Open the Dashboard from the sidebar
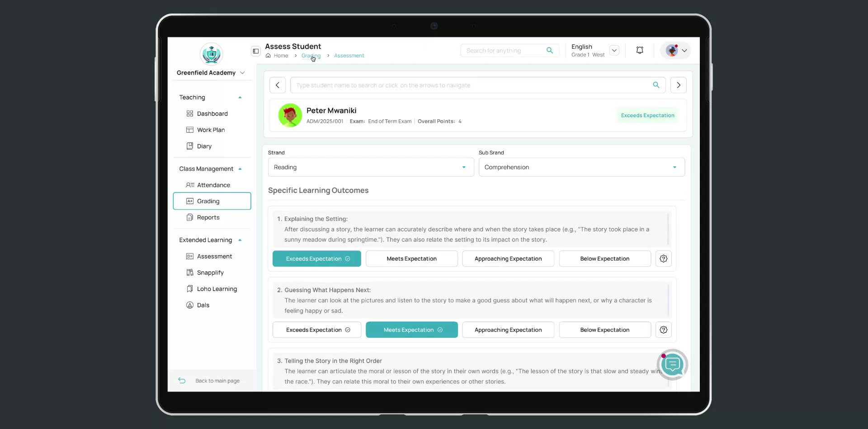Viewport: 868px width, 429px height. pyautogui.click(x=212, y=113)
